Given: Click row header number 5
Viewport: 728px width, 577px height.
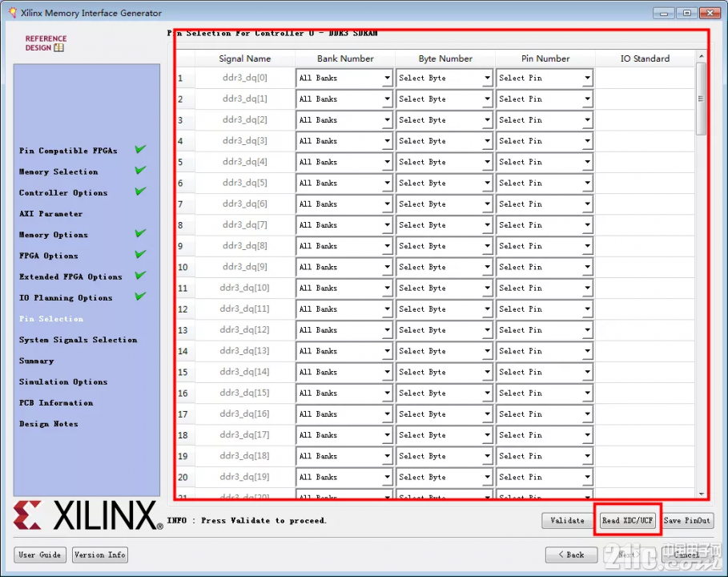Looking at the screenshot, I should 185,162.
